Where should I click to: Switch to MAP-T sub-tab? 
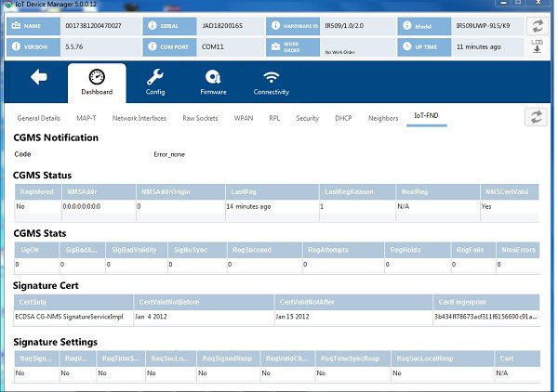coord(86,118)
